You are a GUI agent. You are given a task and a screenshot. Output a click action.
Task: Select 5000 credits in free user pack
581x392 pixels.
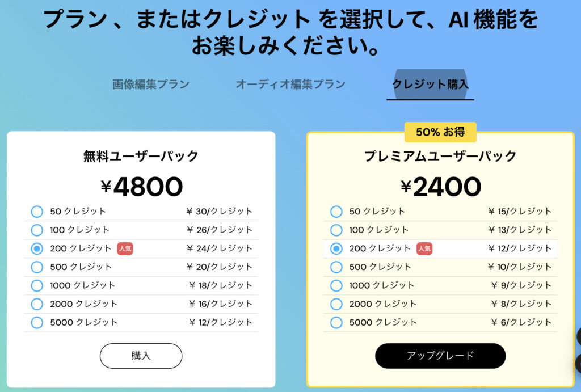37,322
